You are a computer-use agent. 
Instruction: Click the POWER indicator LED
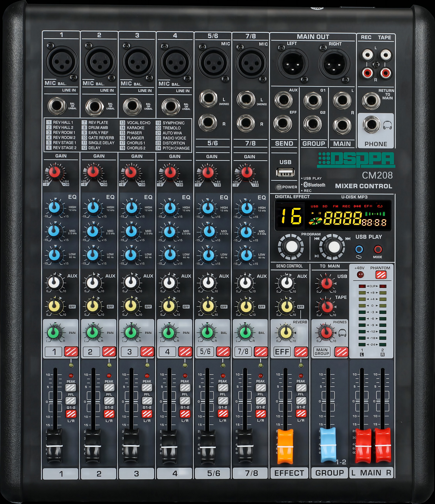pyautogui.click(x=278, y=187)
